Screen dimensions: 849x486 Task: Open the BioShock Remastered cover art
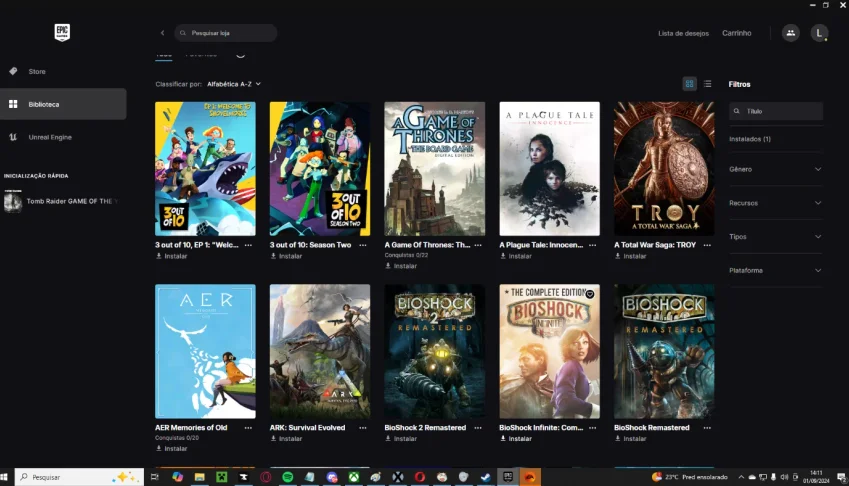pos(664,351)
